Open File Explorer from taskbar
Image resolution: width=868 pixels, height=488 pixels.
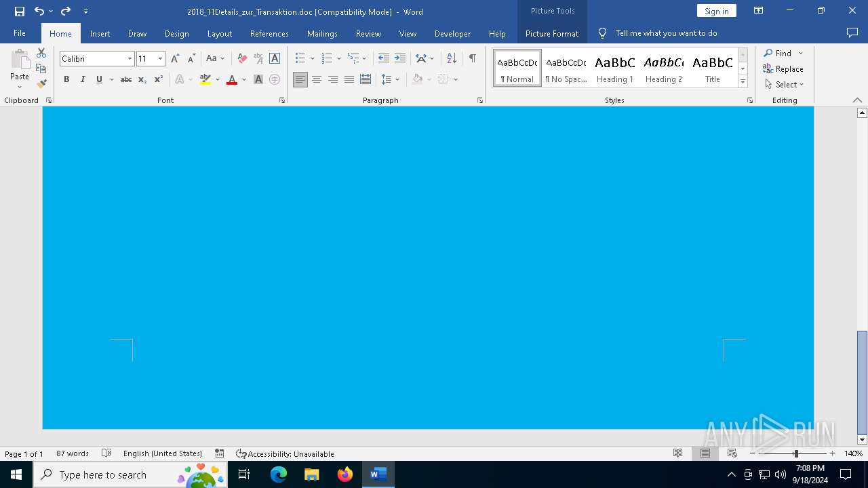coord(312,474)
